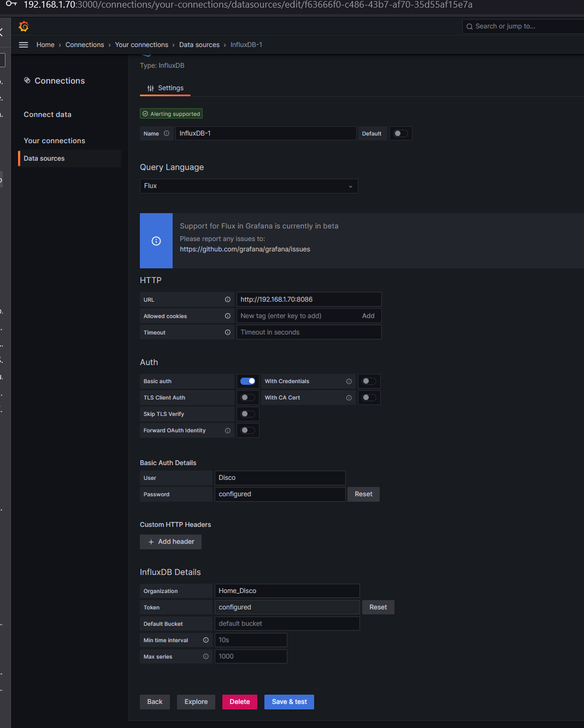
Task: Open the GitHub Grafana issues link
Action: tap(245, 249)
